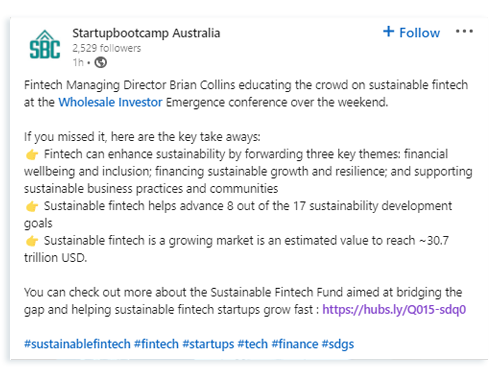Click the #sustainablefintech hashtag

[77, 344]
